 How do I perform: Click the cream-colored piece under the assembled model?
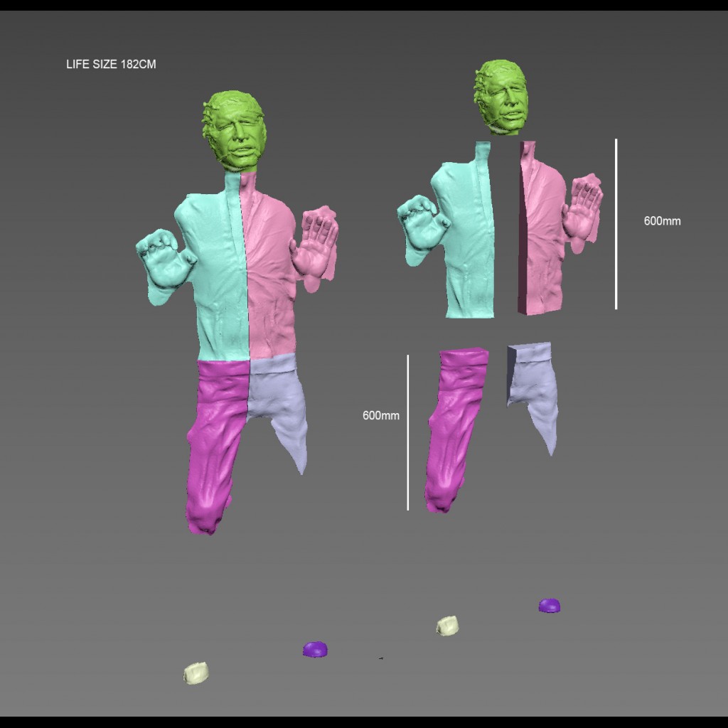pyautogui.click(x=196, y=673)
